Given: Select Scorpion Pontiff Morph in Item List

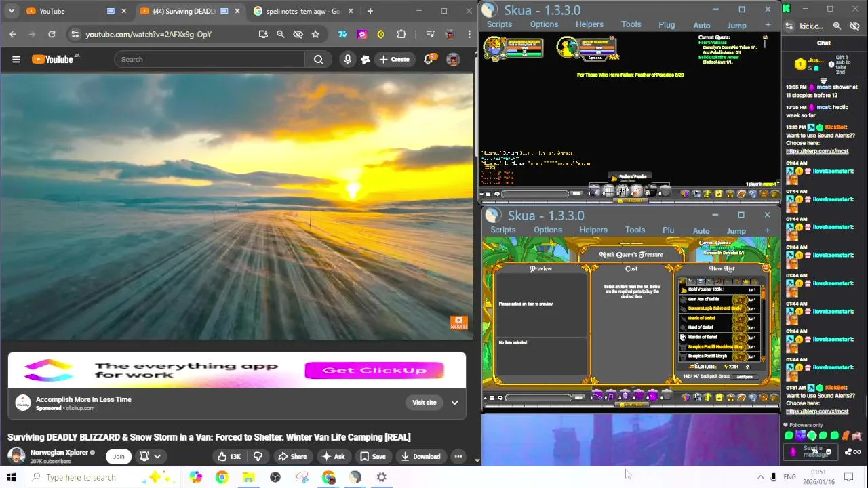Looking at the screenshot, I should [x=720, y=356].
